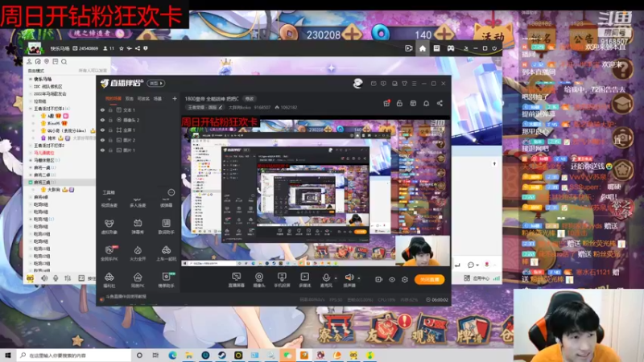Open the 同房PK house tool
The image size is (644, 362).
click(138, 280)
